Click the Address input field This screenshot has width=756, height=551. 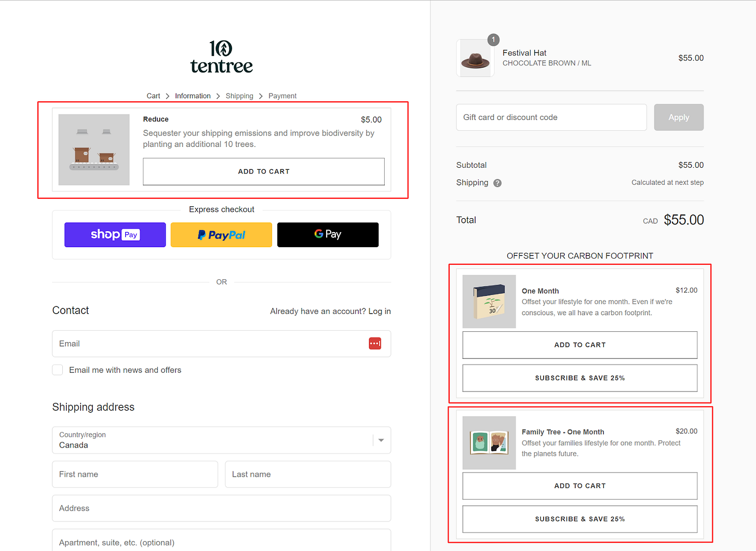[222, 508]
